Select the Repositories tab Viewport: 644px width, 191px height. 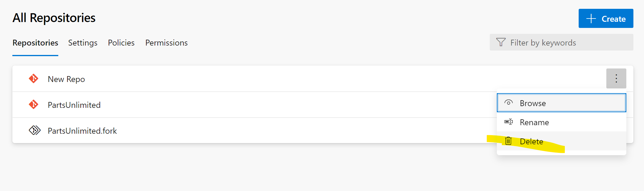[x=35, y=43]
